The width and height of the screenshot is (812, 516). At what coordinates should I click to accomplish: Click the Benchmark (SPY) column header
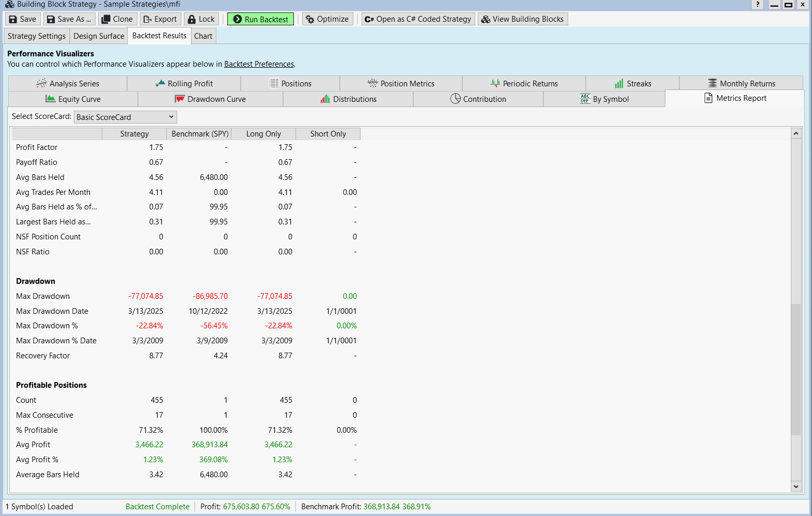199,134
